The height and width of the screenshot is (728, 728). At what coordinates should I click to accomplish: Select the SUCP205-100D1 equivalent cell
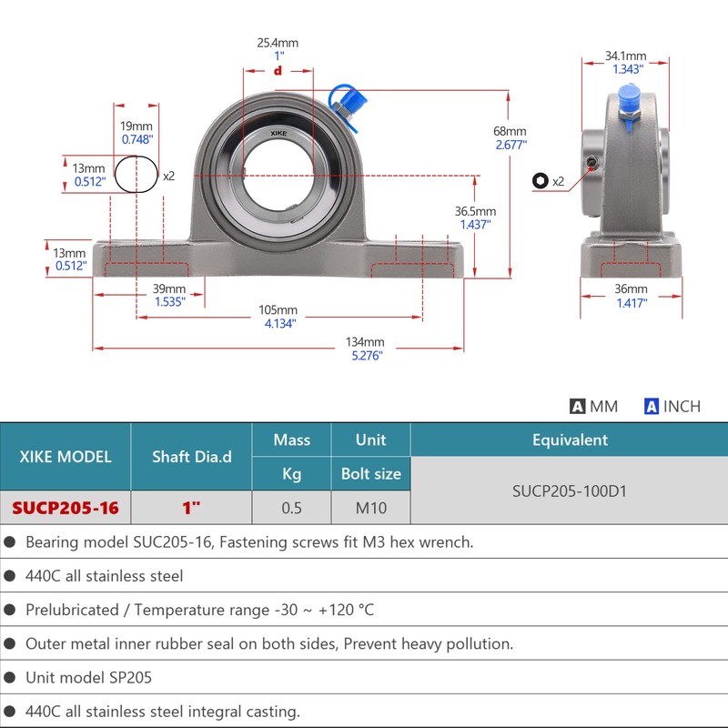(x=570, y=490)
